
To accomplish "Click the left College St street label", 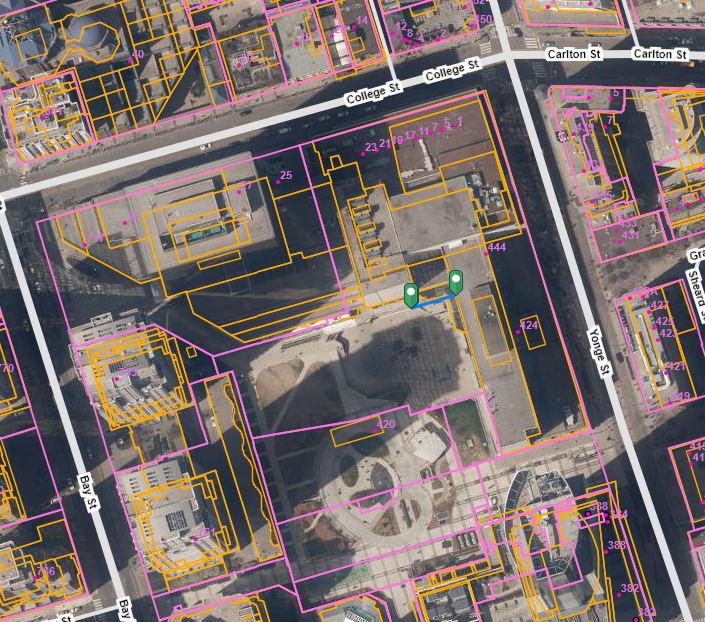I will [x=372, y=95].
